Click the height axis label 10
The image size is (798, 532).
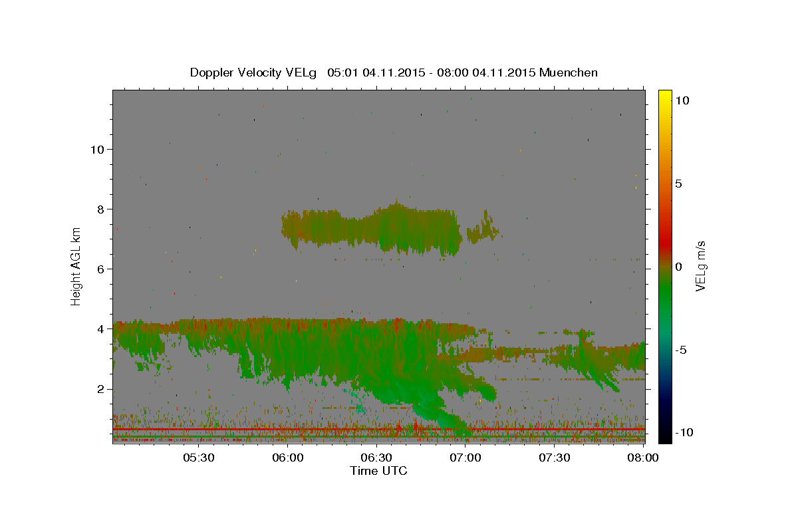(x=96, y=149)
